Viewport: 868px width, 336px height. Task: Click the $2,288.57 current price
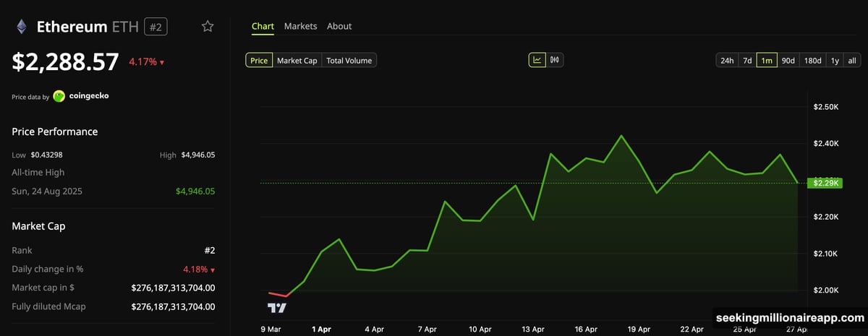click(x=65, y=62)
